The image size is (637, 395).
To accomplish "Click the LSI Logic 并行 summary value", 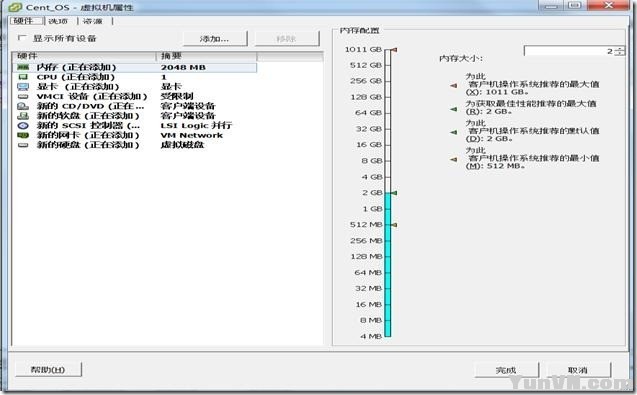I will (196, 126).
